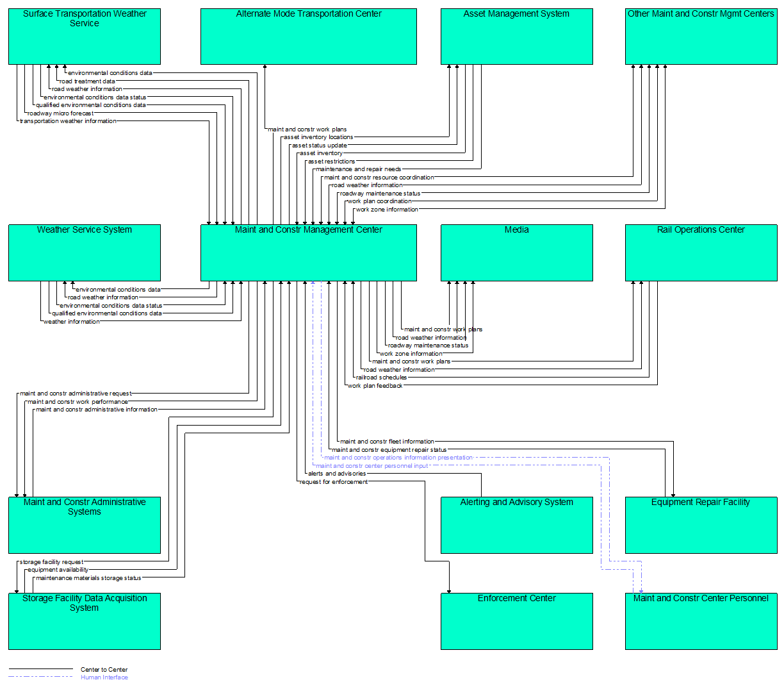
Task: Select 'maint and constr center personnel input' link
Action: pyautogui.click(x=372, y=466)
